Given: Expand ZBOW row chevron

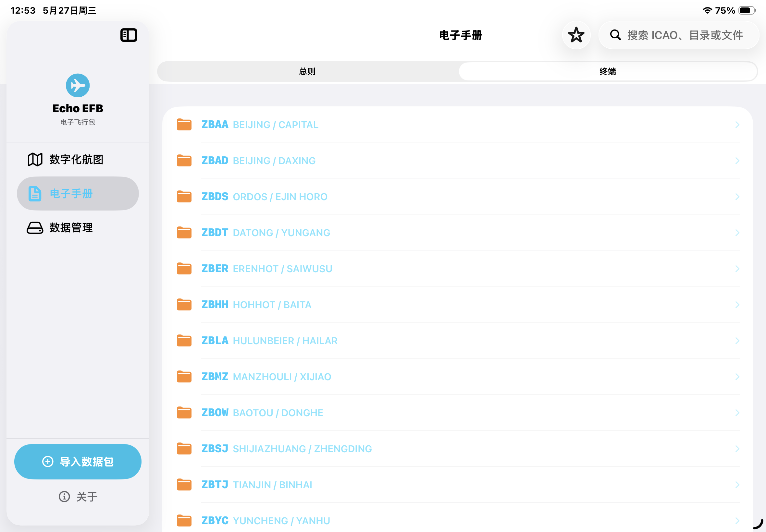Looking at the screenshot, I should point(737,413).
